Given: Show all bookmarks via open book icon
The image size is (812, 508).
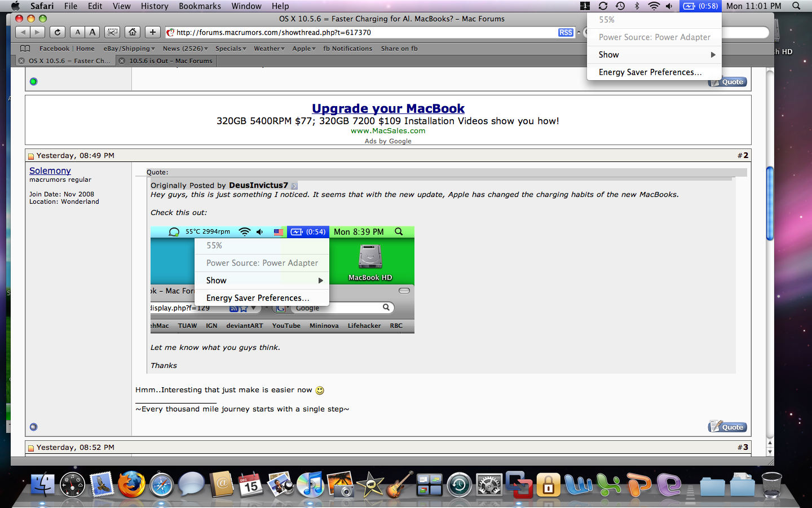Looking at the screenshot, I should click(25, 49).
